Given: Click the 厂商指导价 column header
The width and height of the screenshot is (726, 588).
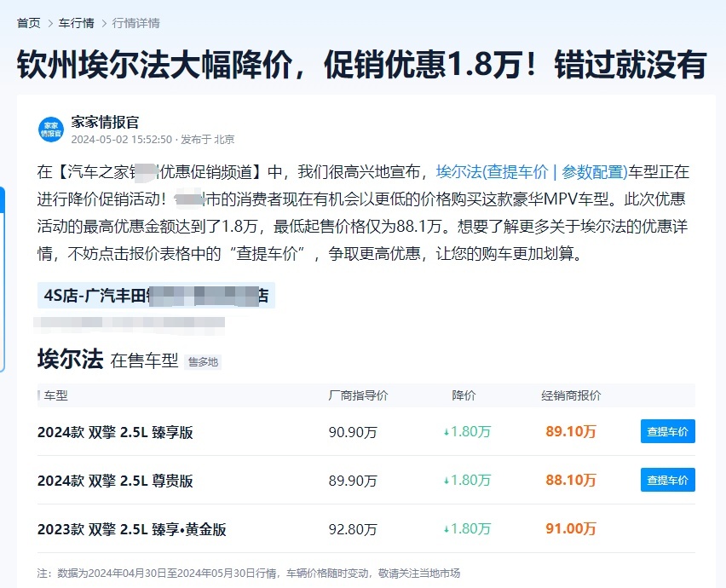Looking at the screenshot, I should (x=359, y=395).
